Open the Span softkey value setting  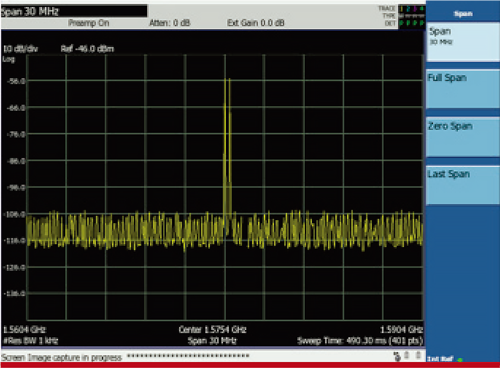pos(463,42)
